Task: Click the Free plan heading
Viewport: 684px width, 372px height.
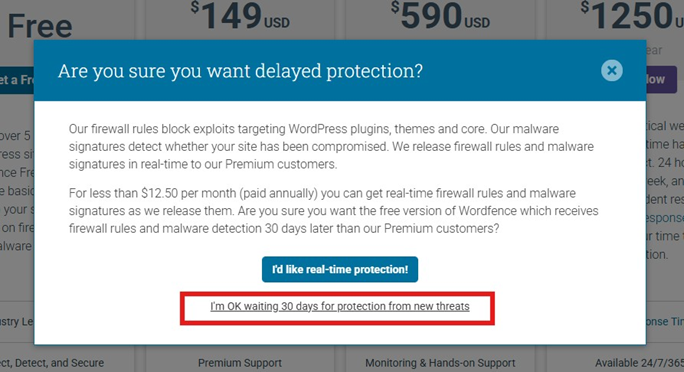Action: (40, 26)
